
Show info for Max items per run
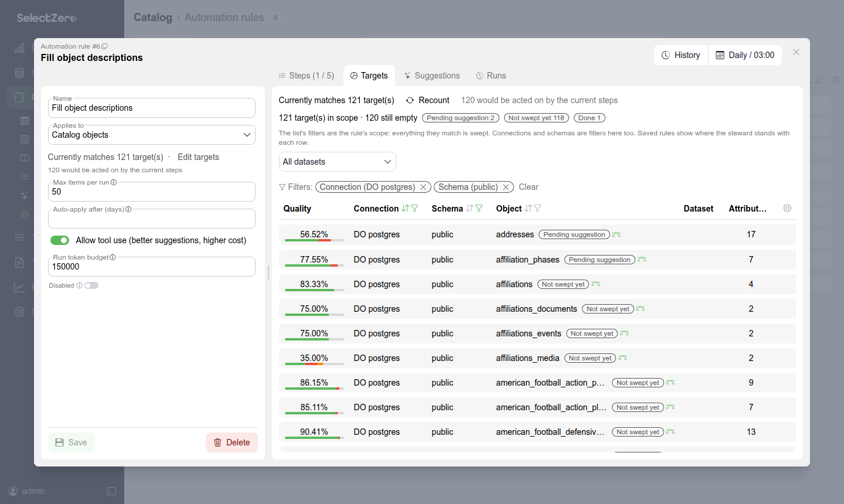point(114,182)
